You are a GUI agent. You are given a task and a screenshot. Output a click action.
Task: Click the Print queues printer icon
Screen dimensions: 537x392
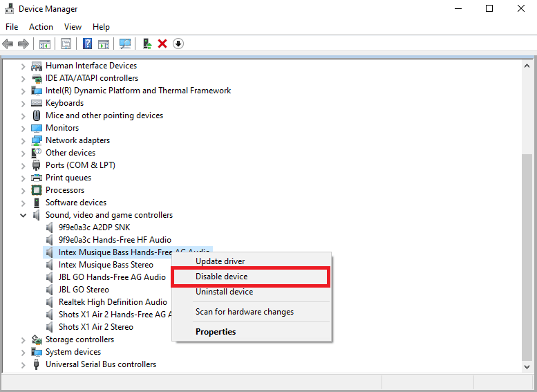[x=37, y=178]
